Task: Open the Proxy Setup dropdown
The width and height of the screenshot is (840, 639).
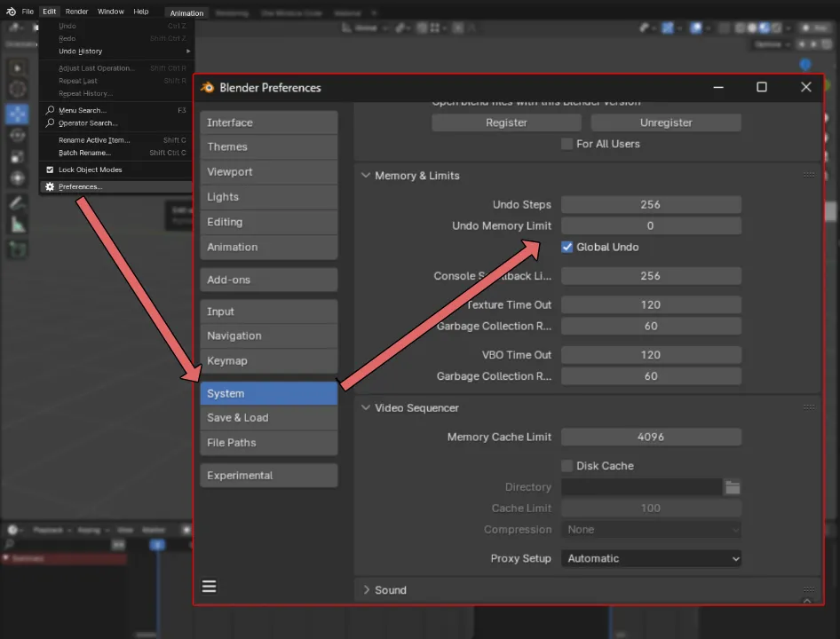Action: tap(651, 558)
